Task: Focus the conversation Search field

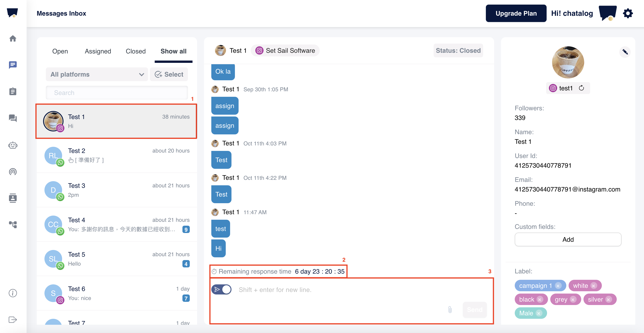Action: point(117,93)
